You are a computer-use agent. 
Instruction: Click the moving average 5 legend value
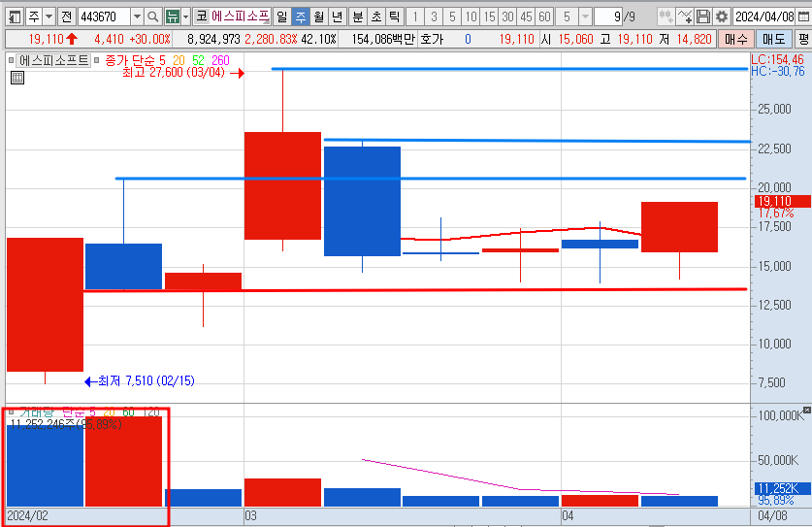[x=162, y=60]
